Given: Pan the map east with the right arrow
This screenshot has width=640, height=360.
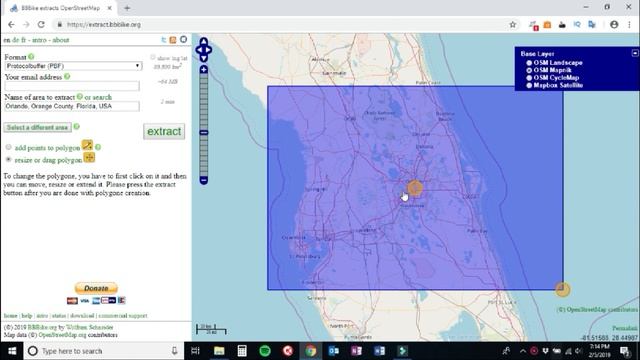Looking at the screenshot, I should (x=209, y=50).
